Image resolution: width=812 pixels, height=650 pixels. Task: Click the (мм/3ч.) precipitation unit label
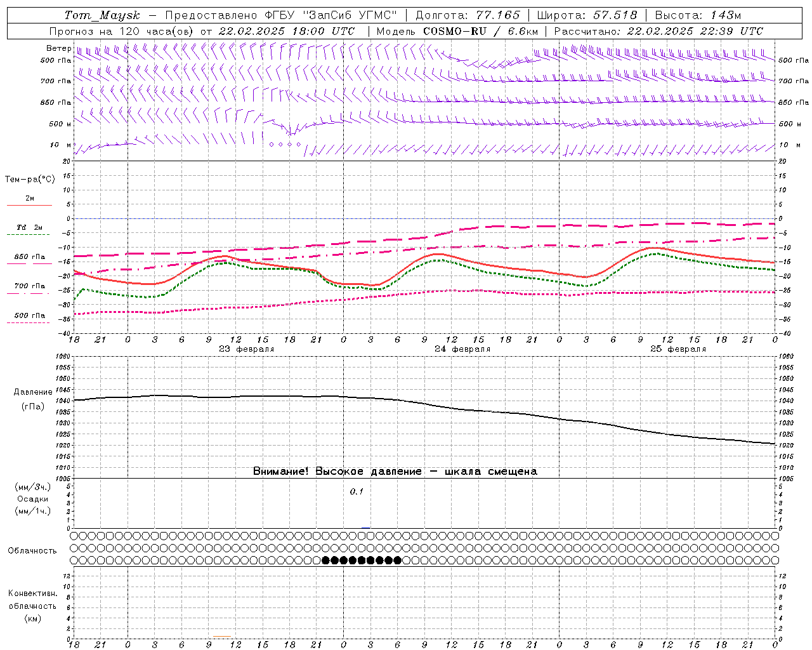click(33, 487)
